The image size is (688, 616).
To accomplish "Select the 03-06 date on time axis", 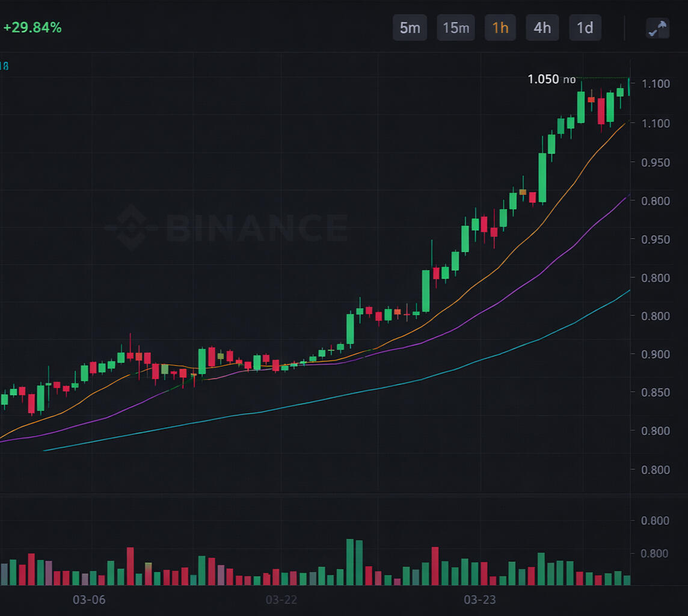I will pos(89,600).
